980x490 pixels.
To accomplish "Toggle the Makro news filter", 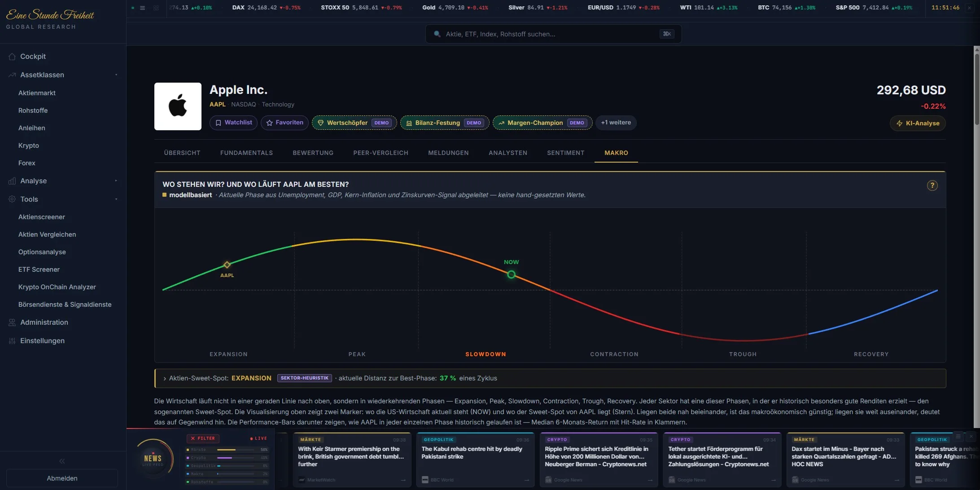I will pyautogui.click(x=227, y=474).
